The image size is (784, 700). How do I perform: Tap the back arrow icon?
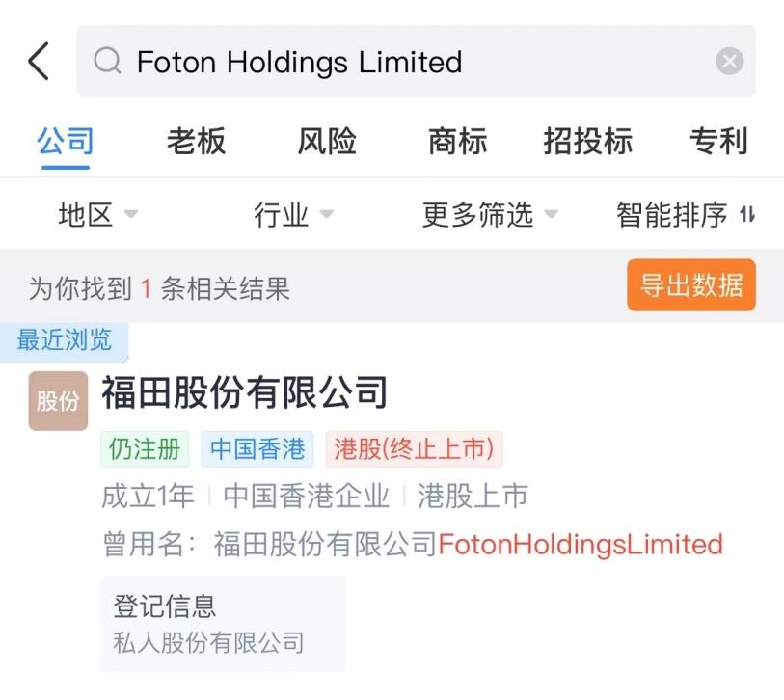click(39, 62)
